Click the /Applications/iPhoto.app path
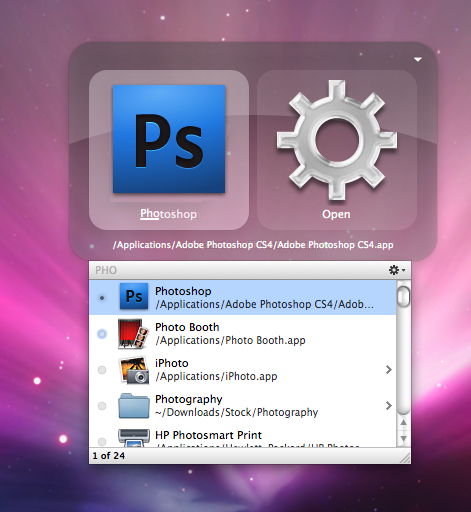Viewport: 471px width, 512px height. [216, 376]
